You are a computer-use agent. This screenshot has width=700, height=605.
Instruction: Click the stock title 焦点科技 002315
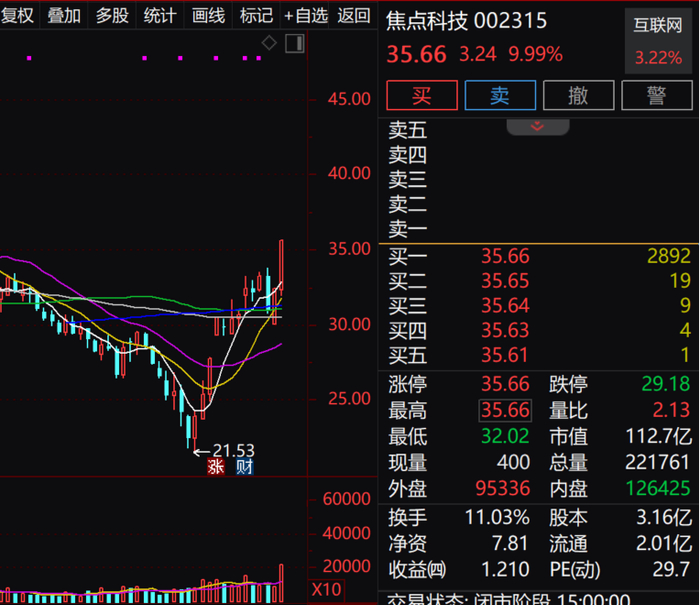coord(467,21)
